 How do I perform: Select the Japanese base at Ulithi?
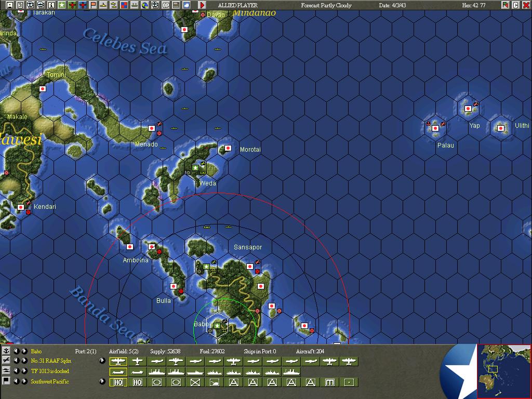click(x=500, y=128)
